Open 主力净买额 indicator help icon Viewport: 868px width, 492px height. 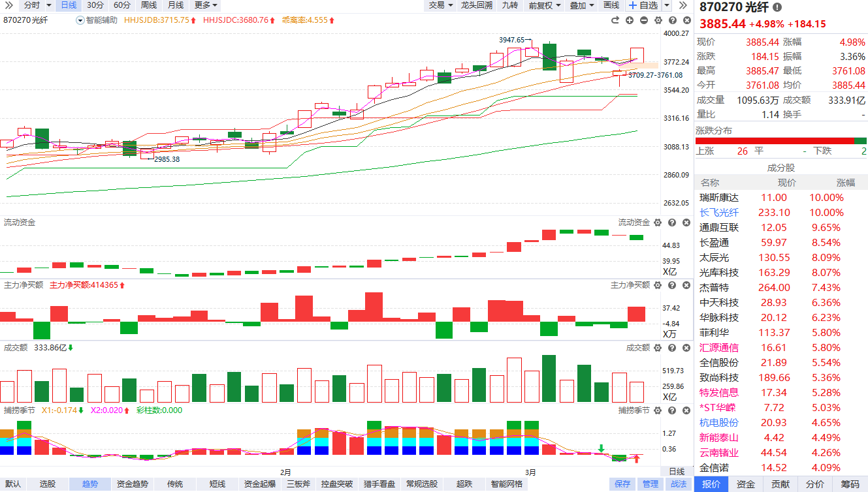[672, 285]
